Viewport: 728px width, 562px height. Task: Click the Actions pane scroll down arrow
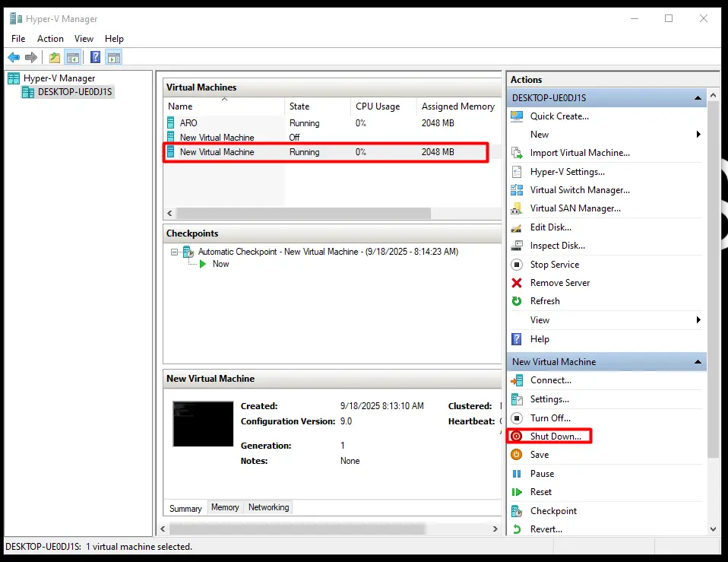pos(713,529)
